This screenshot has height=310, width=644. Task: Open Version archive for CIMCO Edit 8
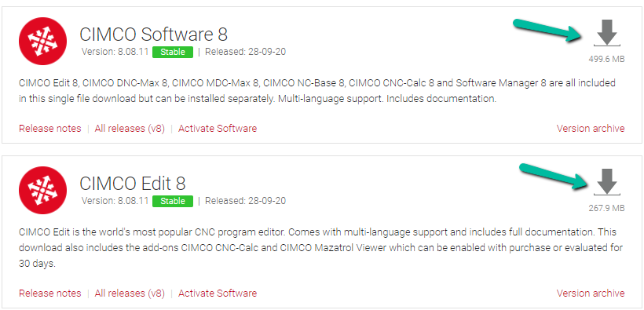(591, 294)
